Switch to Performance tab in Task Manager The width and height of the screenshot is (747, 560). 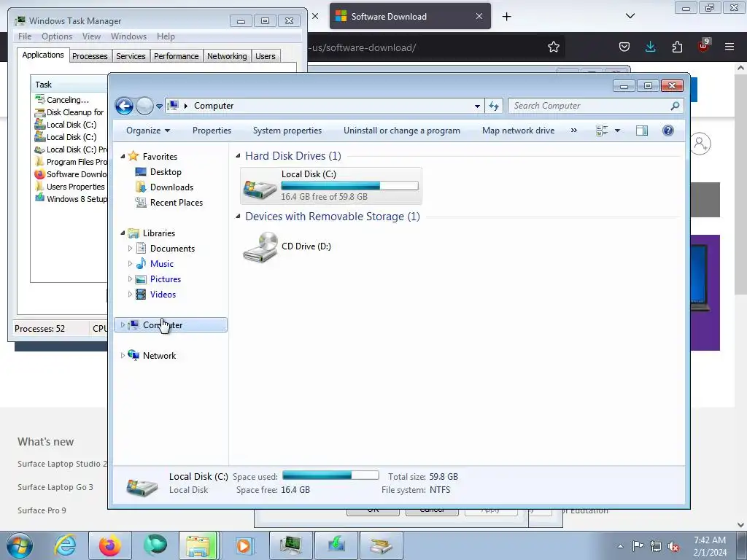point(176,56)
